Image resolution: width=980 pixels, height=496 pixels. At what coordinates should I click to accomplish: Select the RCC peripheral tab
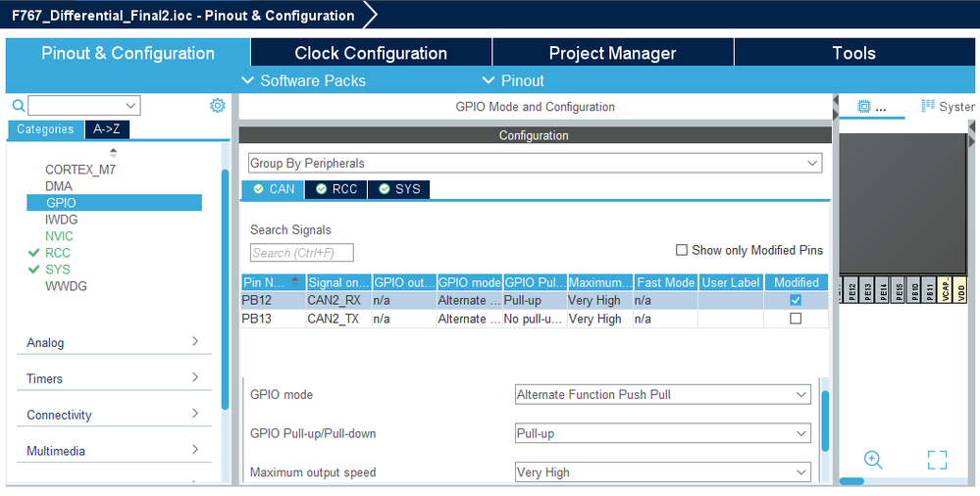(x=335, y=189)
